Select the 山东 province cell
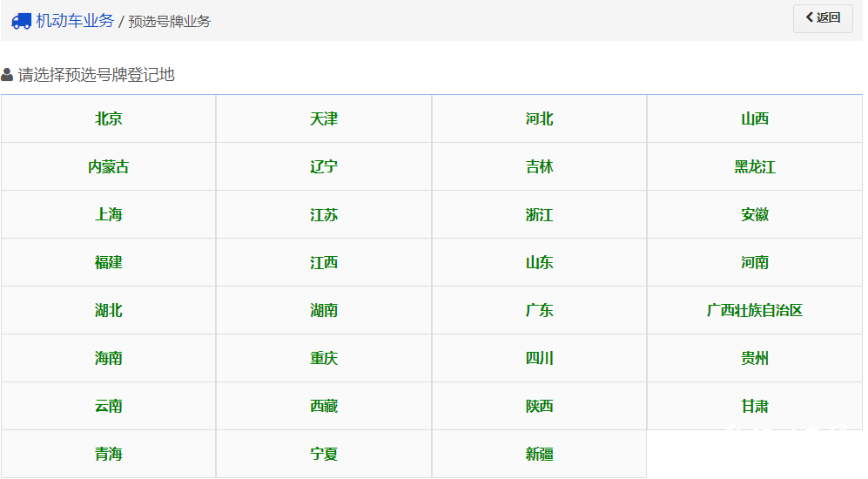The image size is (868, 479). click(539, 263)
